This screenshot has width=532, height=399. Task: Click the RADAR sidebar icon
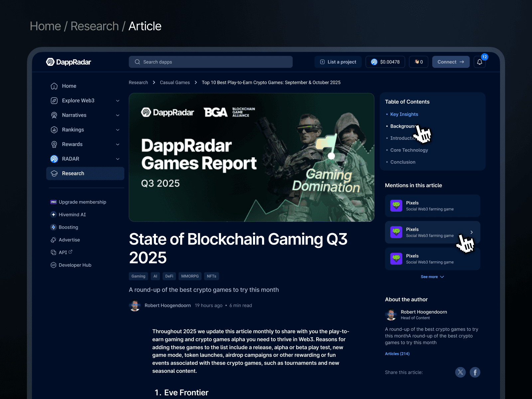[54, 159]
